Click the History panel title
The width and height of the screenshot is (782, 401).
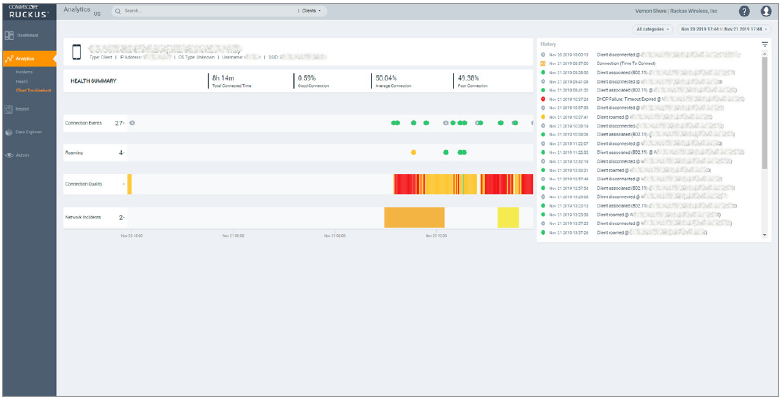click(548, 44)
